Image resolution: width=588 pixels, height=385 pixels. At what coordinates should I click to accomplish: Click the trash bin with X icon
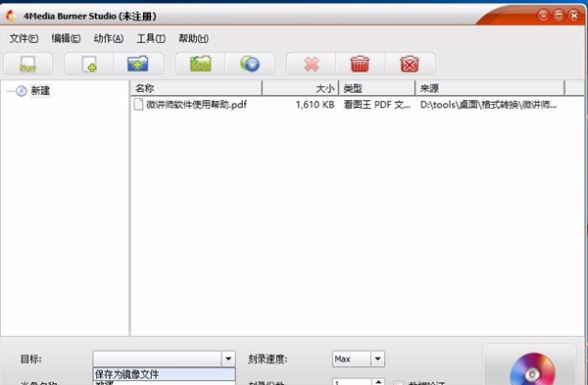[x=410, y=64]
